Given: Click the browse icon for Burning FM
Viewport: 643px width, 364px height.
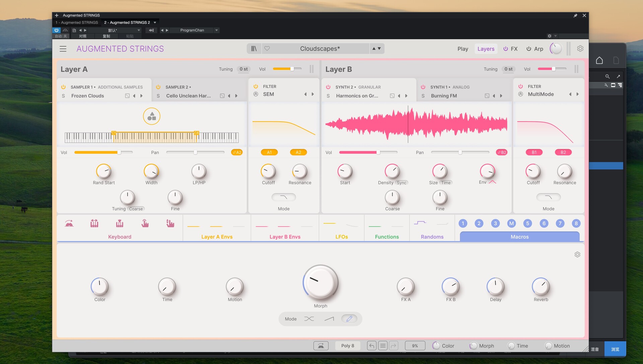Looking at the screenshot, I should tap(487, 96).
